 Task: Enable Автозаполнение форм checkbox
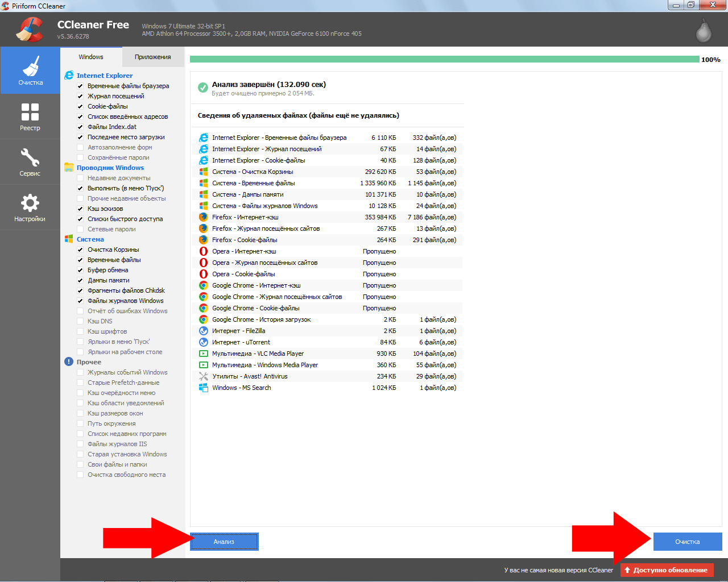(x=80, y=147)
